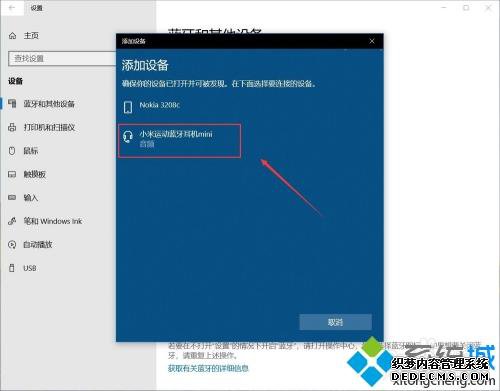Click the back arrow in Settings window
This screenshot has width=500, height=391.
tap(12, 8)
